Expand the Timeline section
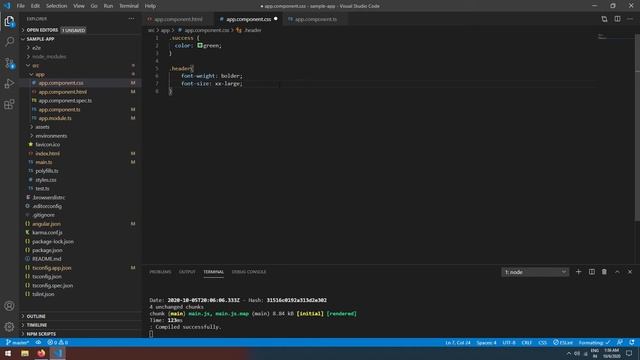The height and width of the screenshot is (360, 640). 80,325
